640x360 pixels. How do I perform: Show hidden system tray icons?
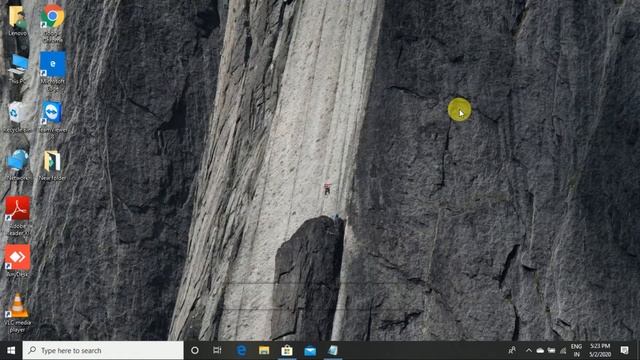(x=529, y=351)
